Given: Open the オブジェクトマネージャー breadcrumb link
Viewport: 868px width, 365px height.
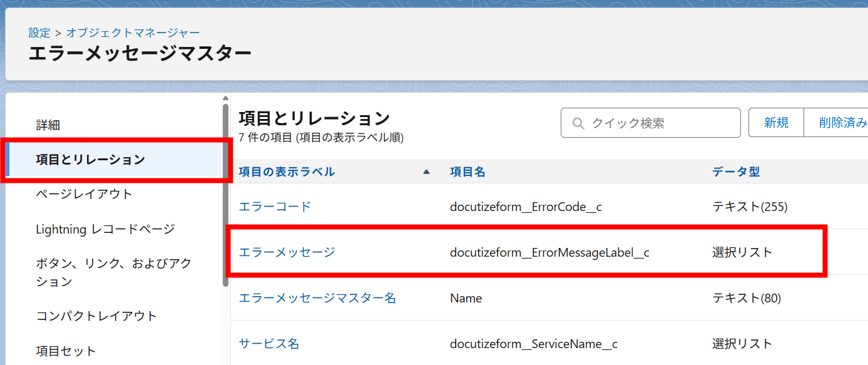Looking at the screenshot, I should point(133,33).
